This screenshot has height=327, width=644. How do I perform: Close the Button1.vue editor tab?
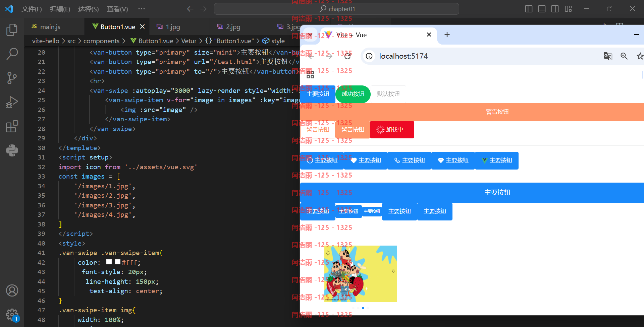[x=142, y=26]
